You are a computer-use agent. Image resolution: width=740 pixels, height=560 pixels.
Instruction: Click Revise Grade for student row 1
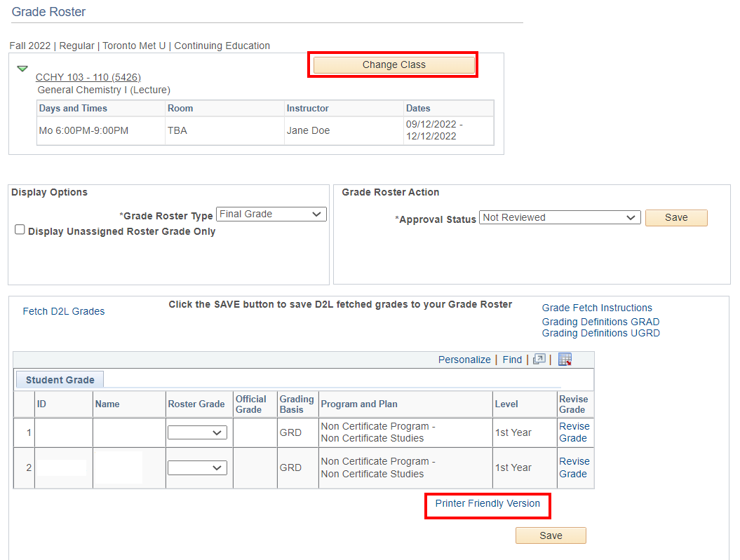(x=574, y=432)
